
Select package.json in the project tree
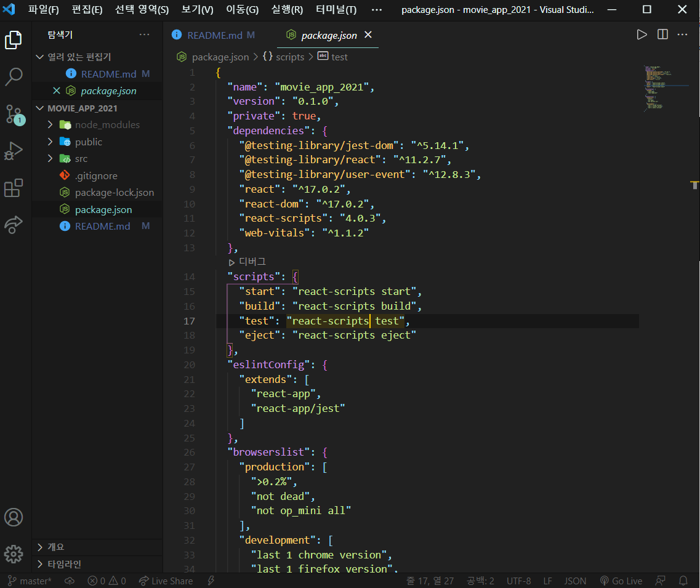[103, 209]
